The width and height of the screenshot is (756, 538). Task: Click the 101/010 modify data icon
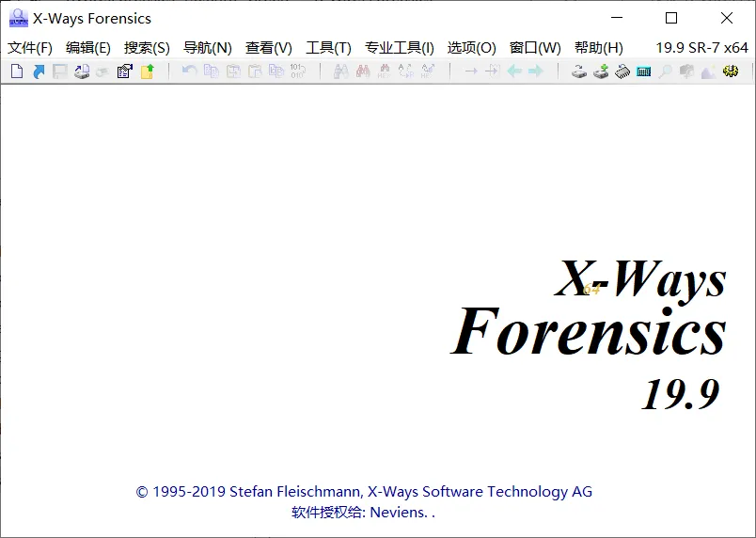(297, 71)
